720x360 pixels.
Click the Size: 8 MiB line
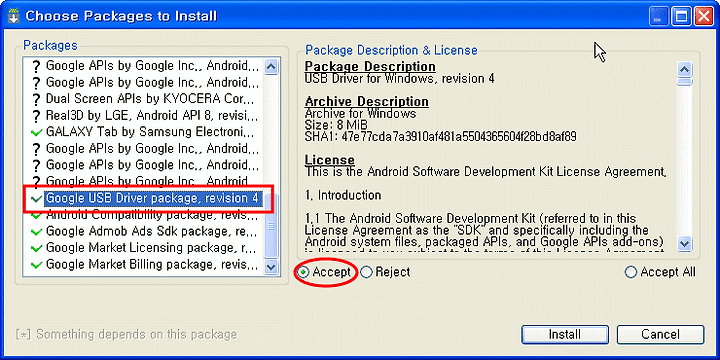click(x=336, y=125)
